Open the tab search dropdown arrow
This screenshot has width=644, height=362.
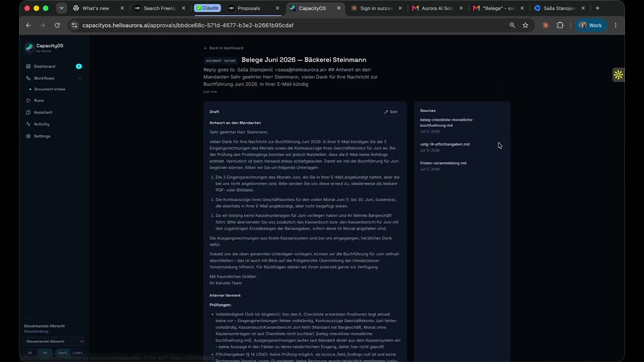pos(61,8)
